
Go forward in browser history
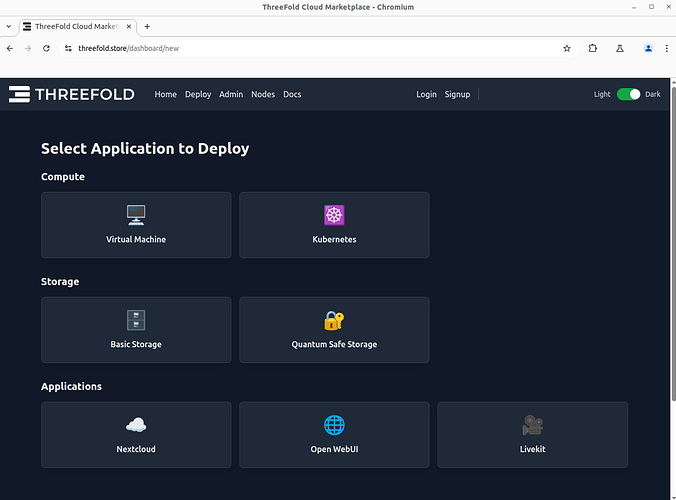[x=28, y=48]
